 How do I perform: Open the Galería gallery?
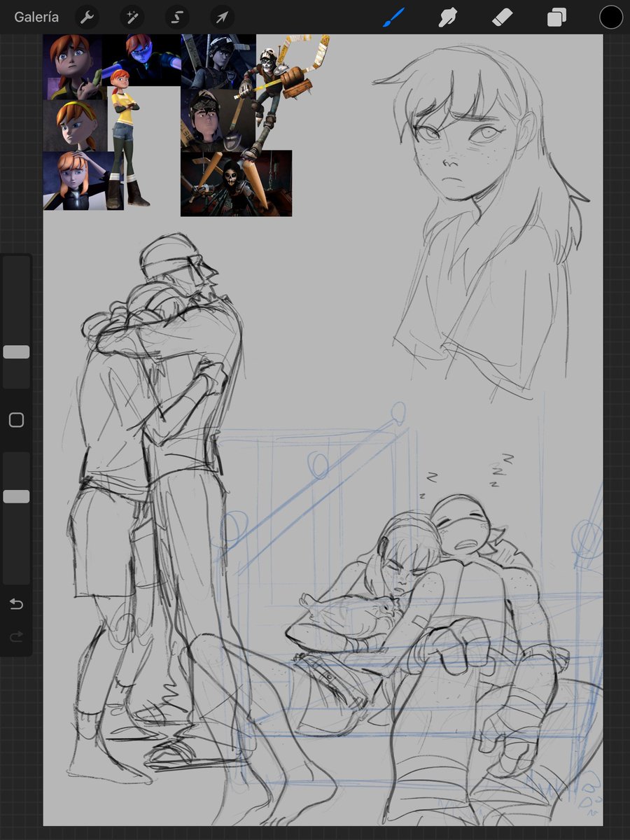click(36, 17)
